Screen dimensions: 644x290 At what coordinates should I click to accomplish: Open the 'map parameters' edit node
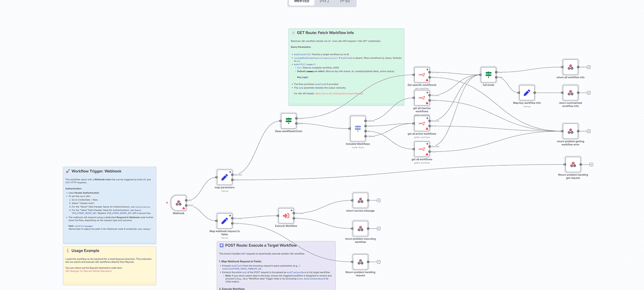[224, 177]
